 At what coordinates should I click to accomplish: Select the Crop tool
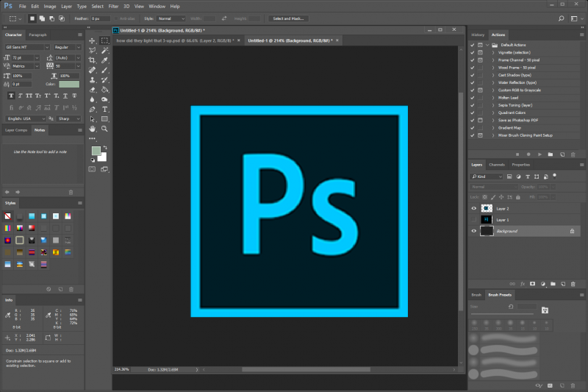tap(92, 60)
